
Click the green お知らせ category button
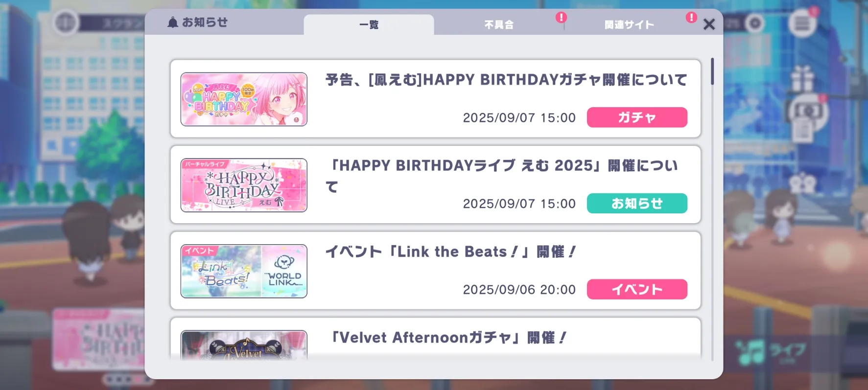click(x=637, y=203)
